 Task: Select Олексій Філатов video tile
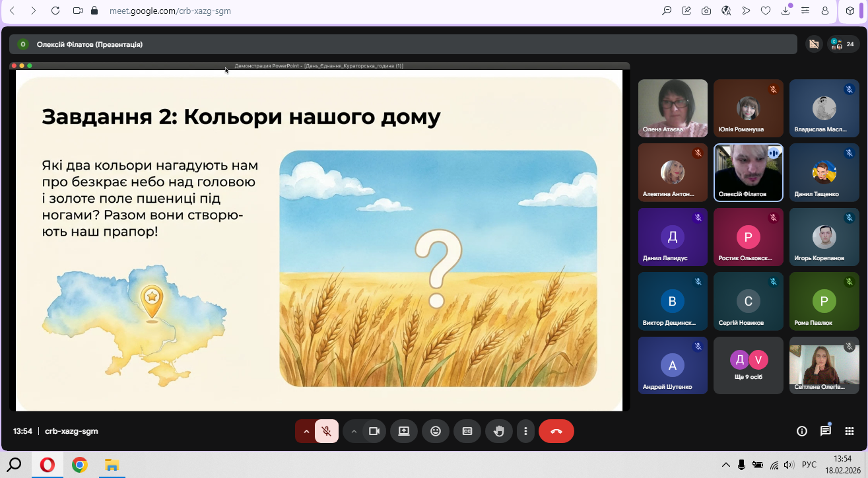(x=749, y=172)
